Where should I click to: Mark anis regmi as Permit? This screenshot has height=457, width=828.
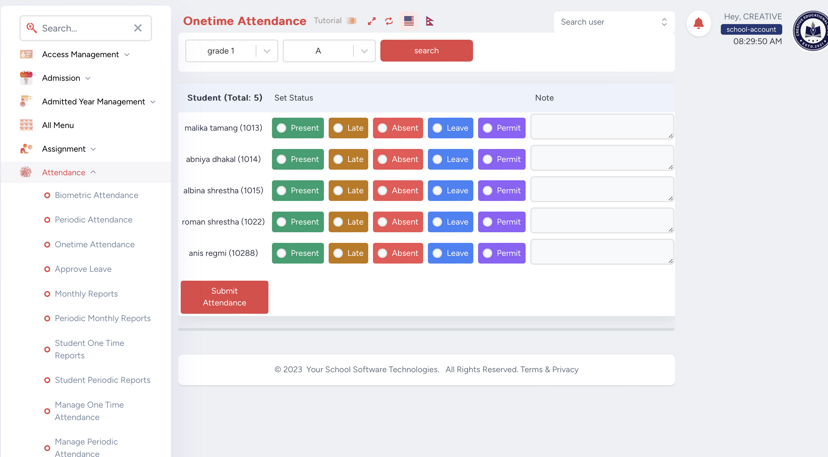[502, 253]
